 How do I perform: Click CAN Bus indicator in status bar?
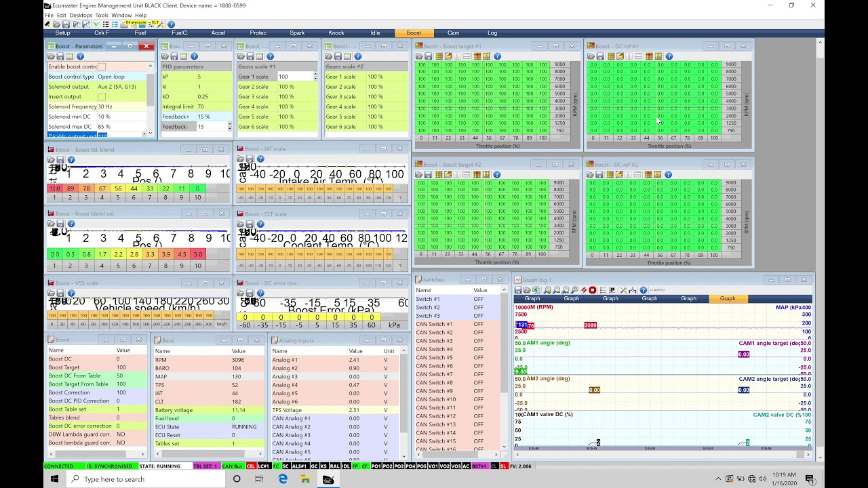[232, 466]
